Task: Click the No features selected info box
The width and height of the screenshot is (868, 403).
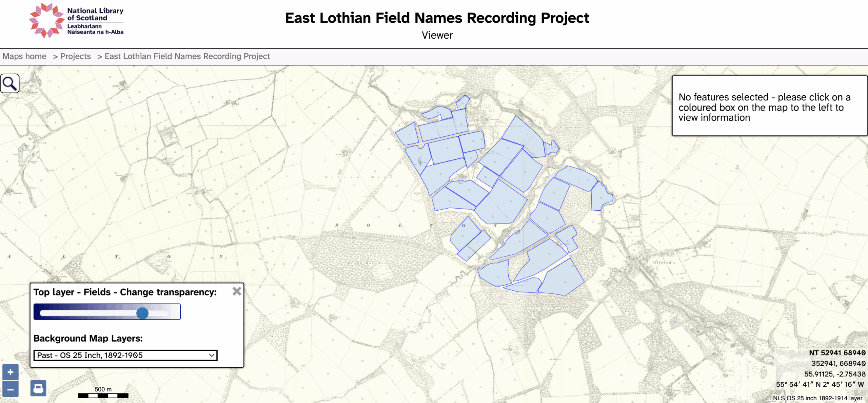Action: click(769, 106)
